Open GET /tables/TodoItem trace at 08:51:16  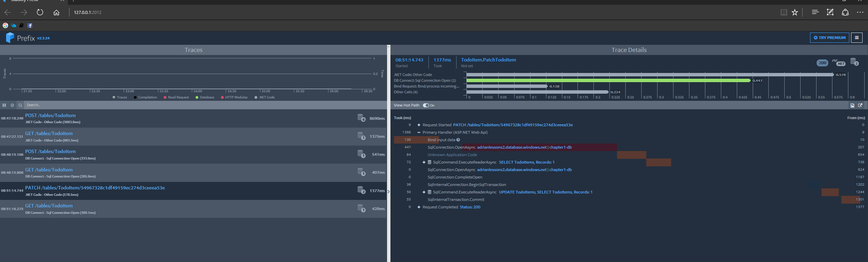(193, 209)
